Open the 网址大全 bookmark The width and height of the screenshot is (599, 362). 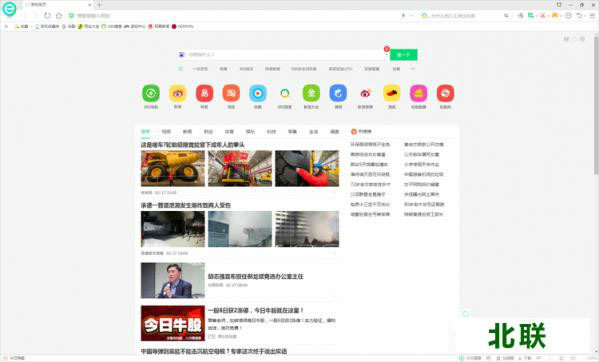[89, 26]
